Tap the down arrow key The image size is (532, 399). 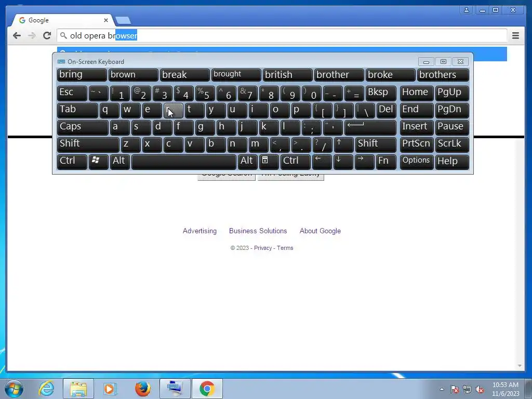(x=343, y=162)
